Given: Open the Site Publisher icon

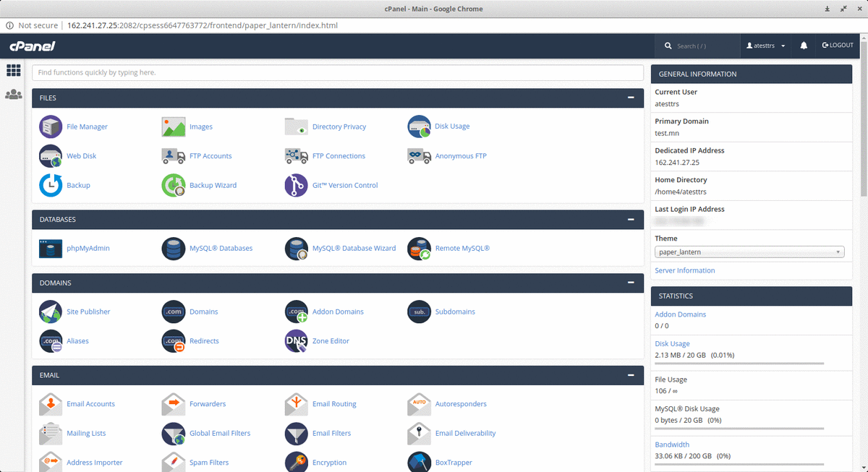Looking at the screenshot, I should (51, 312).
